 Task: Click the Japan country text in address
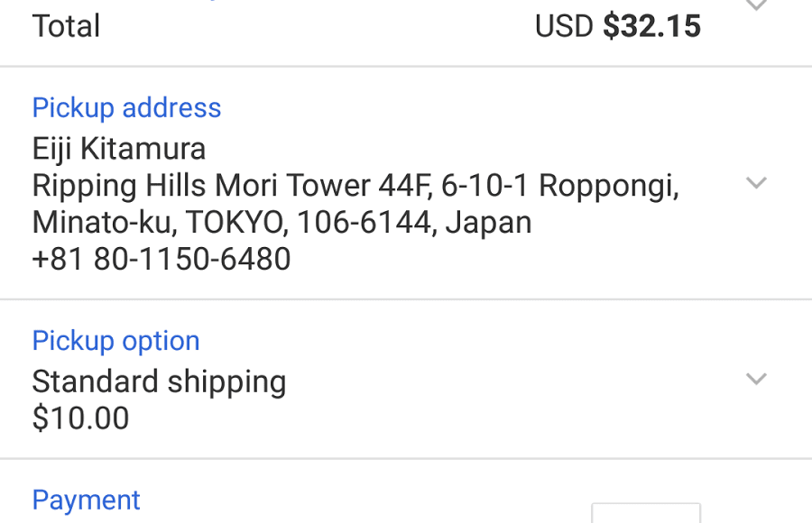click(488, 222)
